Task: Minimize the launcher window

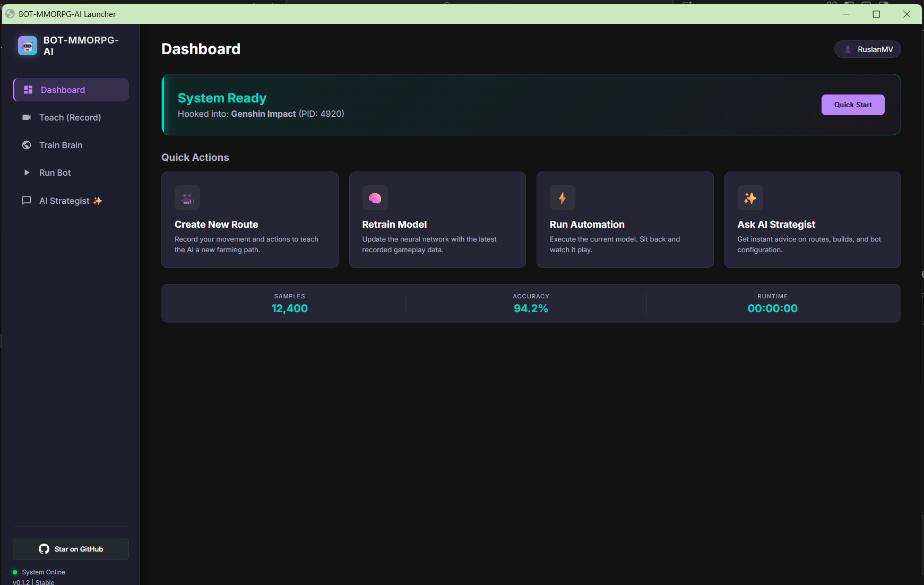Action: 846,14
